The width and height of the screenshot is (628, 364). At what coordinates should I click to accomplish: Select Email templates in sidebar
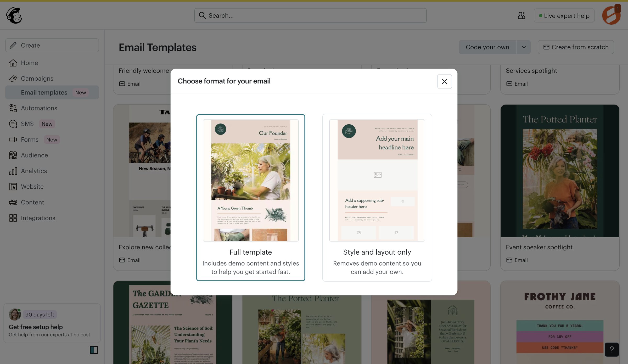(52, 92)
